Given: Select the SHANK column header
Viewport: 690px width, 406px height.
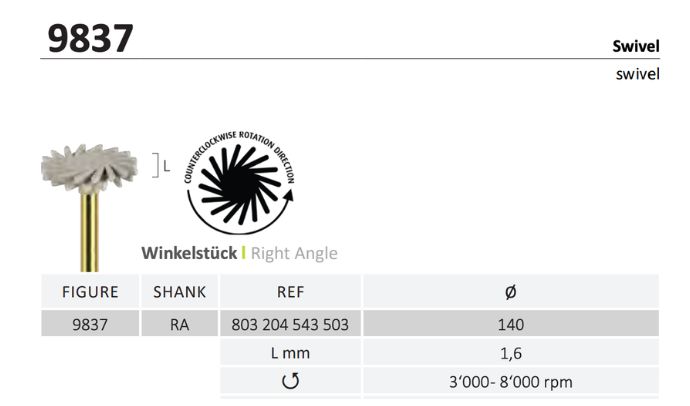Looking at the screenshot, I should pyautogui.click(x=180, y=292).
